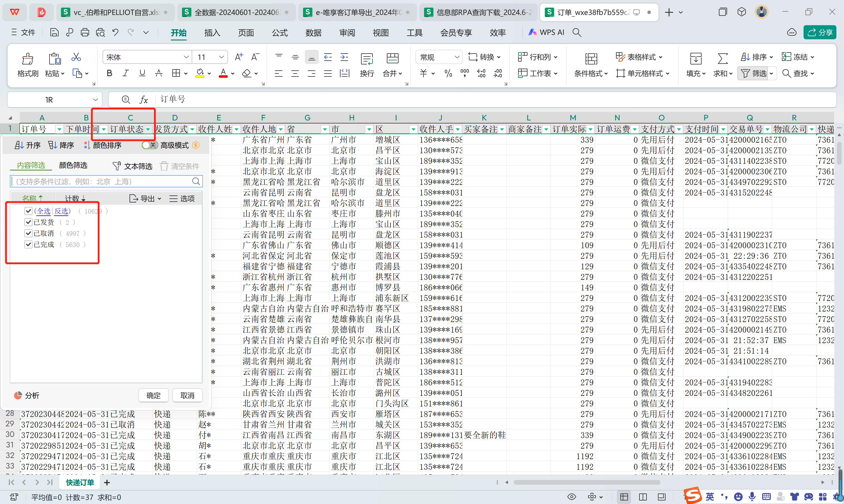The image size is (844, 504).
Task: Switch to 颜色筛选 filter tab
Action: tap(73, 165)
